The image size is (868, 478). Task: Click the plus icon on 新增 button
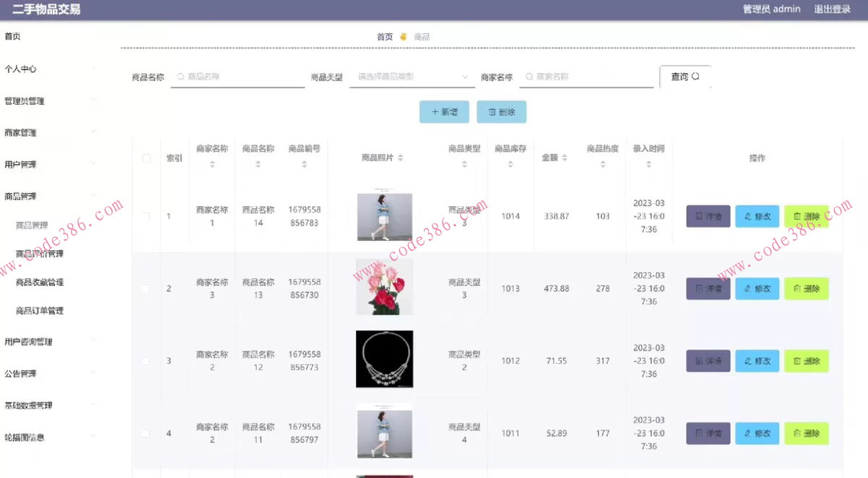tap(434, 112)
